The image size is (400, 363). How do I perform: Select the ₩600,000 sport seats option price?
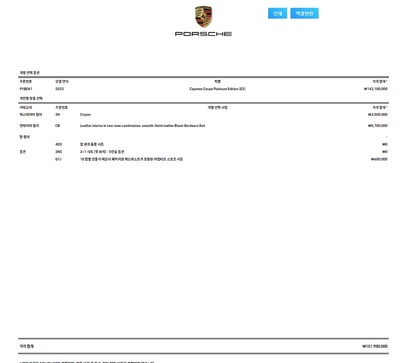(x=379, y=159)
